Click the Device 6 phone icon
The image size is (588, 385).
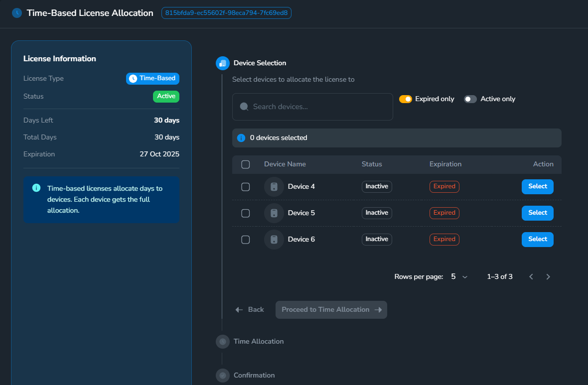click(274, 240)
